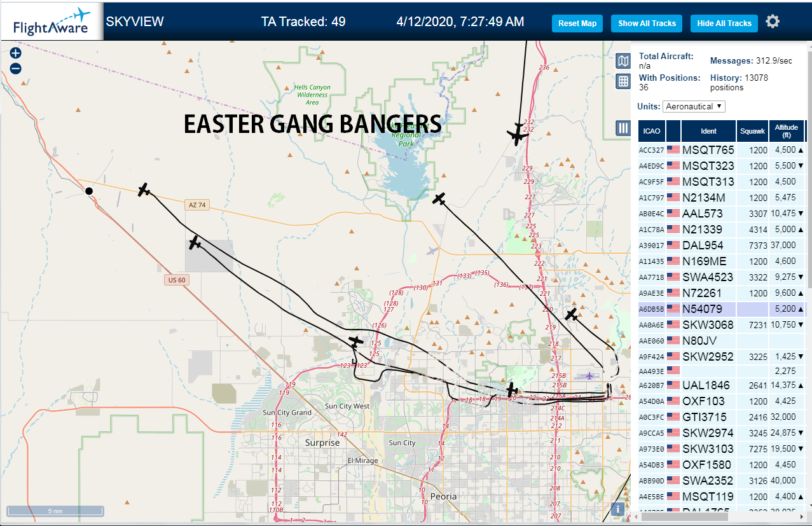Select the MSQT313 aircraft row

point(722,181)
